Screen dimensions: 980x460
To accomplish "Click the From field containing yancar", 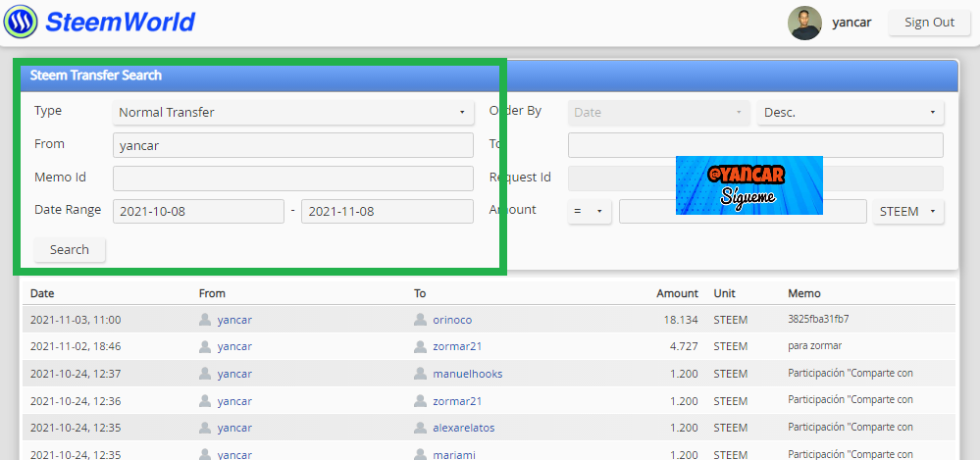I will (x=292, y=145).
